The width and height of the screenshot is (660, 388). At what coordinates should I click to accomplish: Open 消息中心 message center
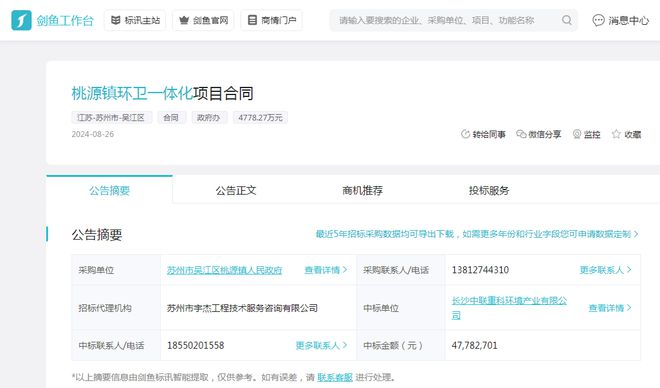pyautogui.click(x=620, y=20)
